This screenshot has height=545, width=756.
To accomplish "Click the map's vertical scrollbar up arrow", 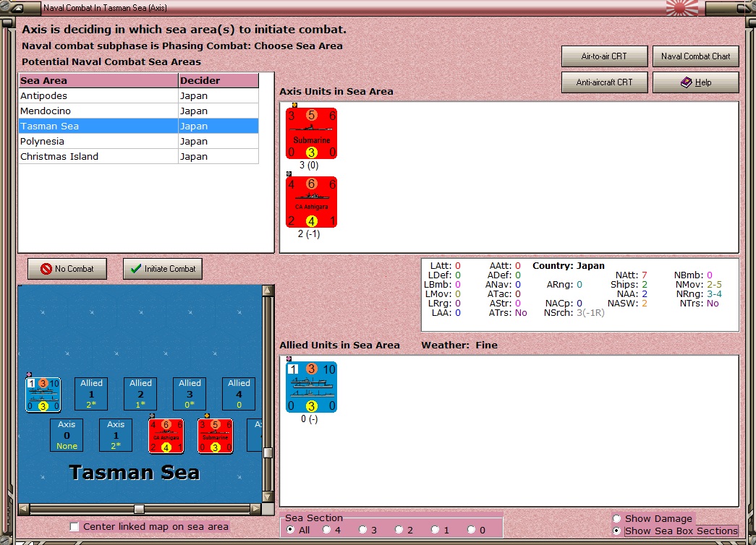I will pos(268,290).
